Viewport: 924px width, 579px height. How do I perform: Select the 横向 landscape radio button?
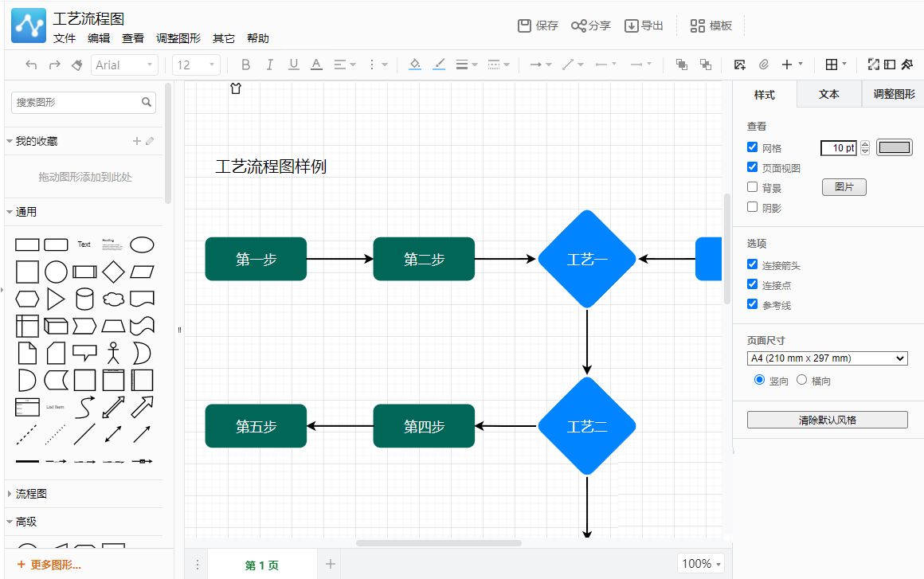pos(802,380)
